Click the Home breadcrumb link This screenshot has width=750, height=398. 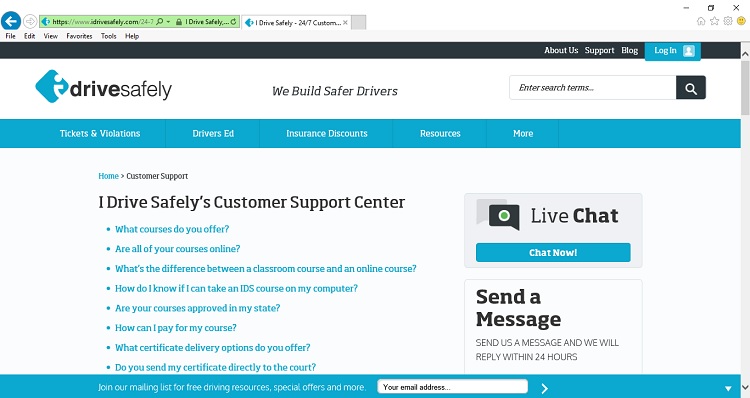click(108, 176)
